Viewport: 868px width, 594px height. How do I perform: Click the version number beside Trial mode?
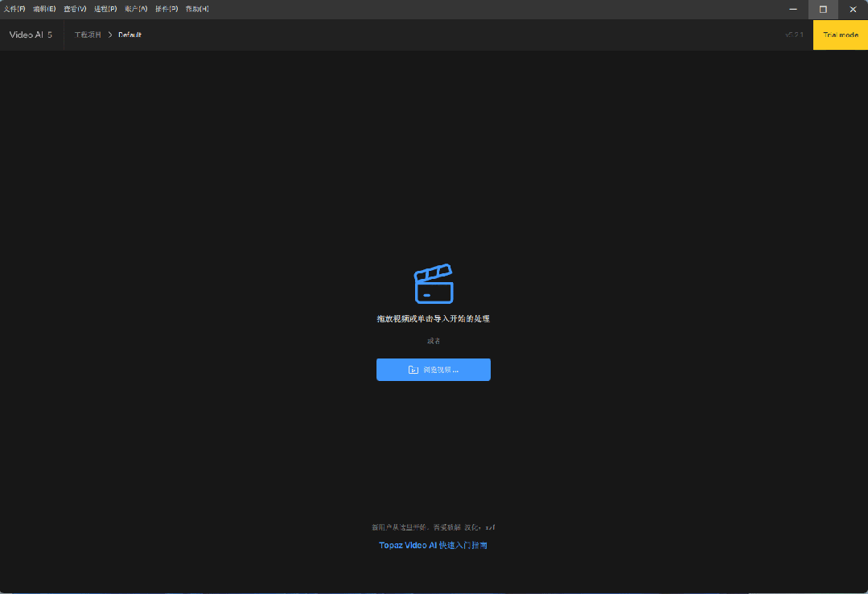click(794, 35)
